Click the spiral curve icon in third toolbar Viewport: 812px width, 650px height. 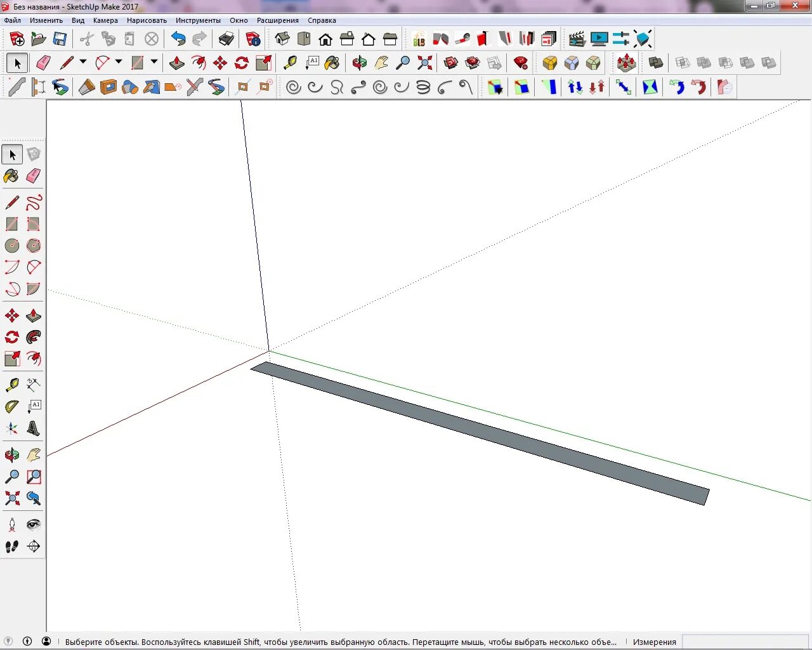coord(293,87)
